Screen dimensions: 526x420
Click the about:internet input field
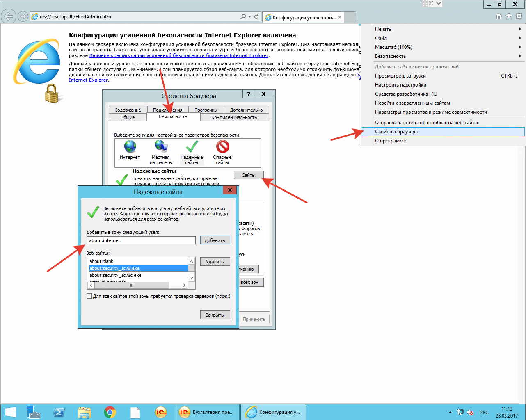click(141, 240)
